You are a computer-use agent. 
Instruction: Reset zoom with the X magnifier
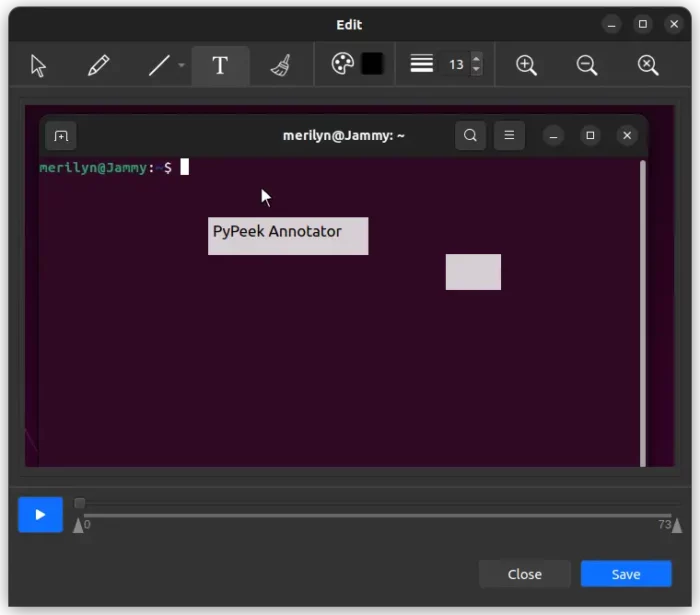click(x=647, y=65)
